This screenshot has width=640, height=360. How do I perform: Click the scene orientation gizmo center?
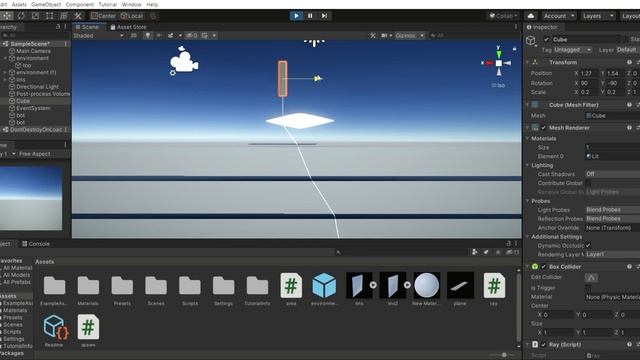499,63
